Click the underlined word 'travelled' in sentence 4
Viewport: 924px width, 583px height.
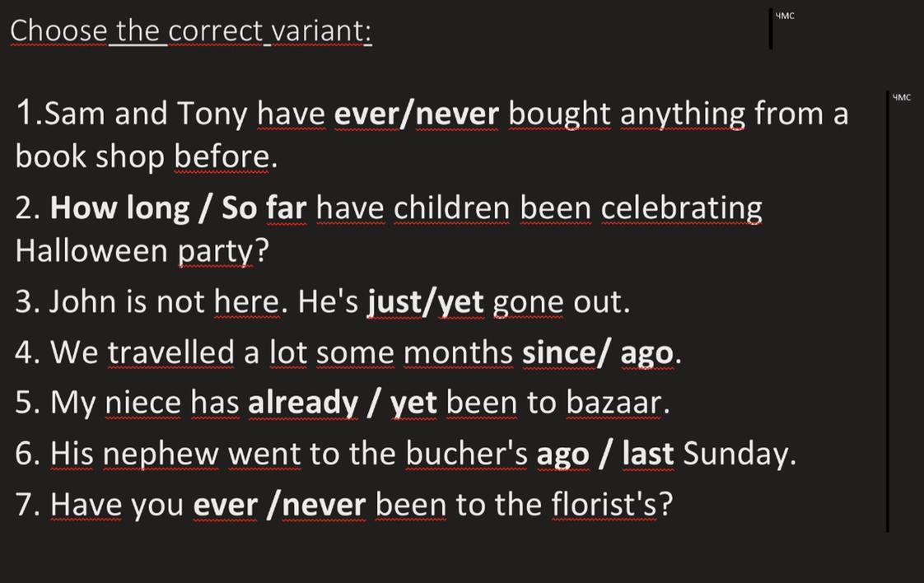[171, 352]
